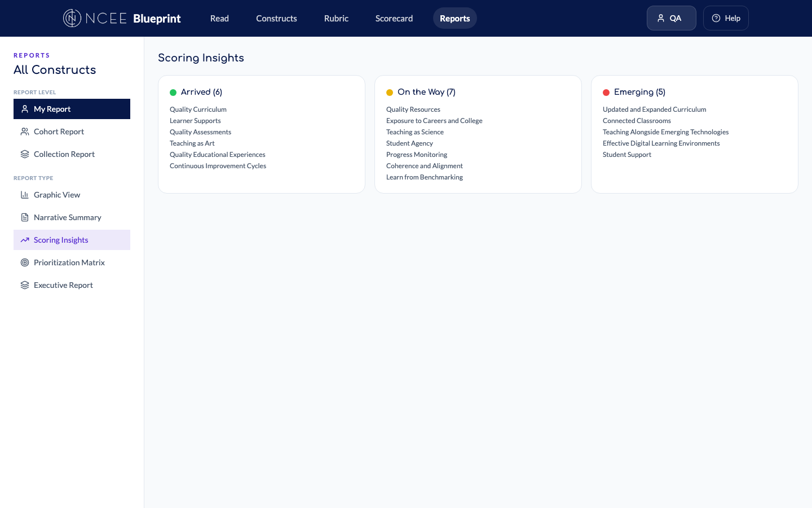Switch to the Rubric section
The width and height of the screenshot is (812, 508).
336,18
